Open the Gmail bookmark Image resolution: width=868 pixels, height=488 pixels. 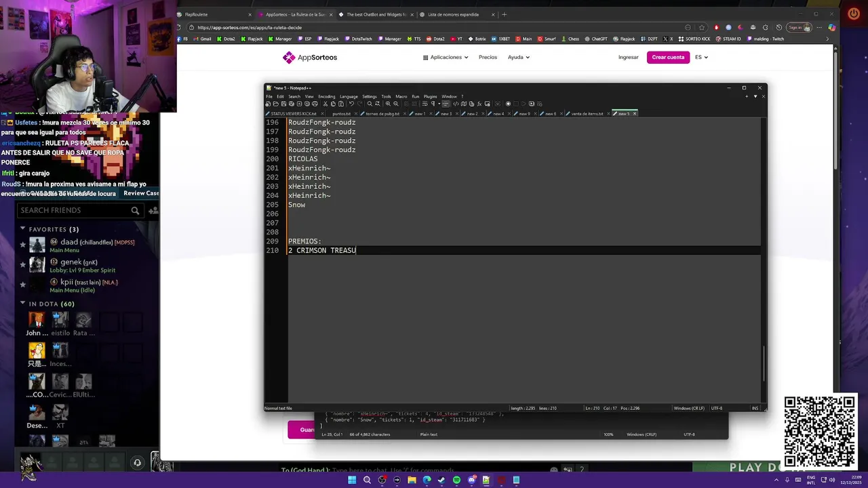(202, 39)
